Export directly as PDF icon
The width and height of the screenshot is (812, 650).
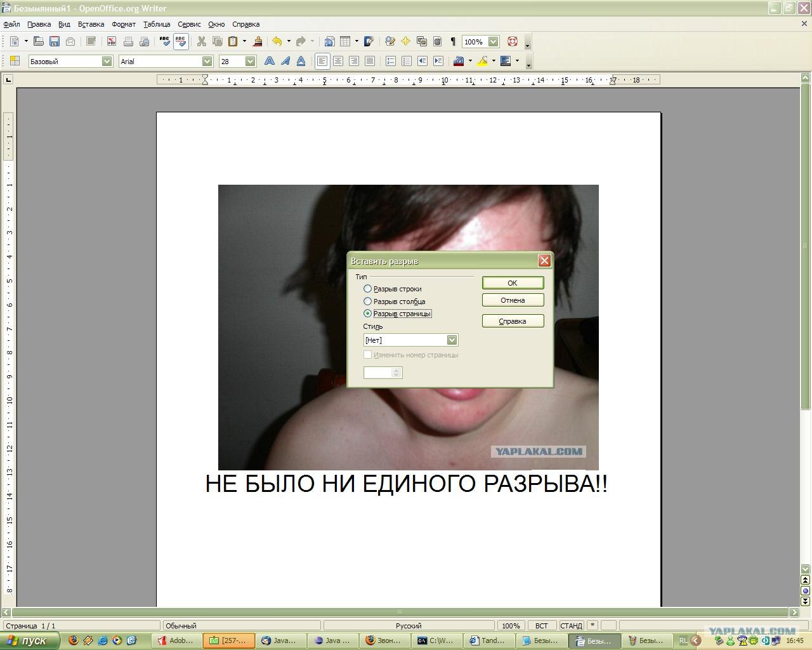pos(112,42)
